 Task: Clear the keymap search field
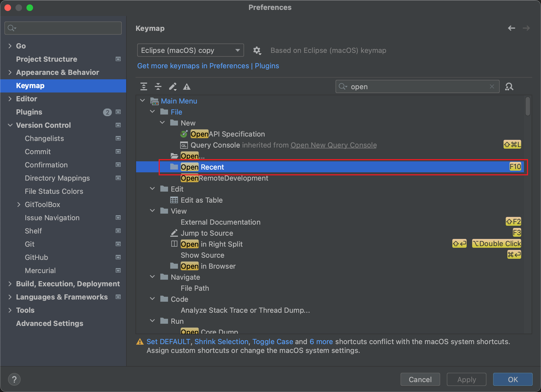(492, 87)
